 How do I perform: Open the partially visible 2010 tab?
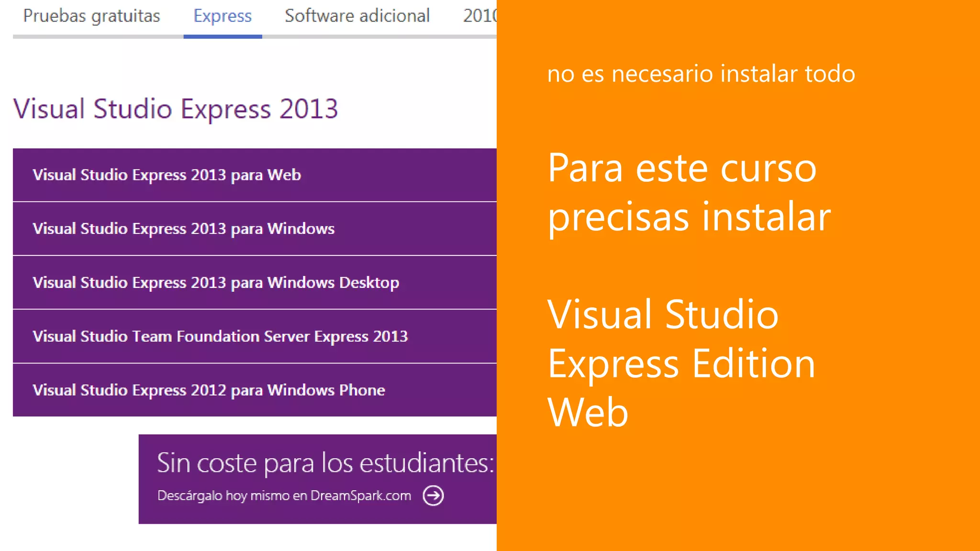click(x=479, y=16)
